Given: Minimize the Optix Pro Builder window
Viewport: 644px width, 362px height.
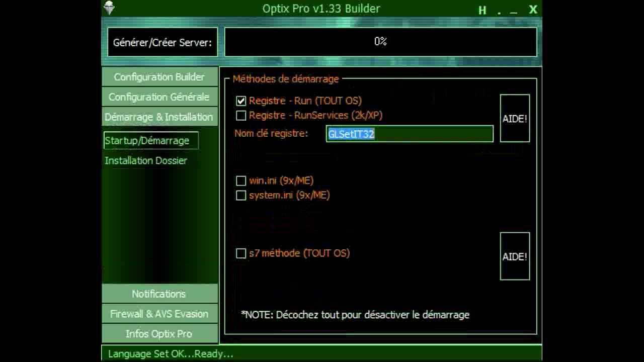Looking at the screenshot, I should coord(514,10).
